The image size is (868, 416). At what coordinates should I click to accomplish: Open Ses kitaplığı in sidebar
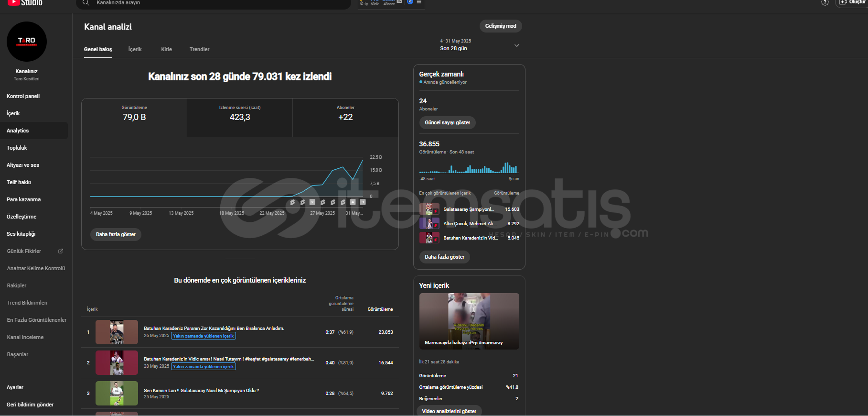click(x=34, y=234)
